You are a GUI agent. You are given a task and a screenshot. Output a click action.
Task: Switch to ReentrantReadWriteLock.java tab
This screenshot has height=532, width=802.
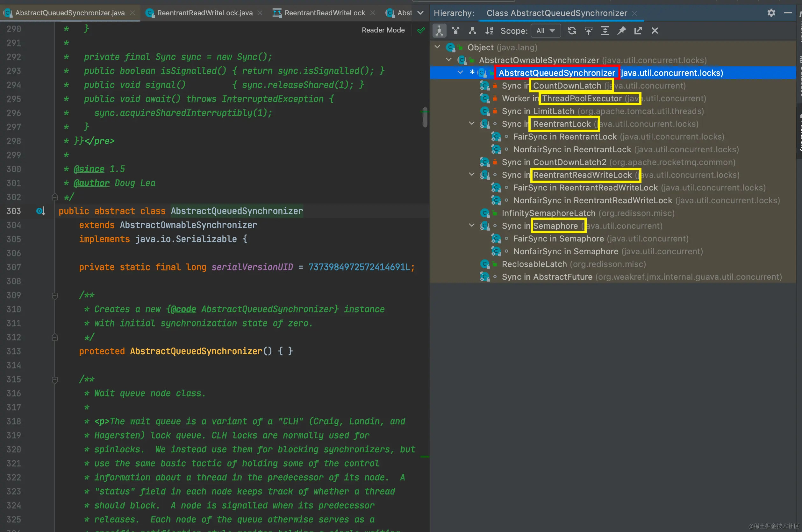204,13
